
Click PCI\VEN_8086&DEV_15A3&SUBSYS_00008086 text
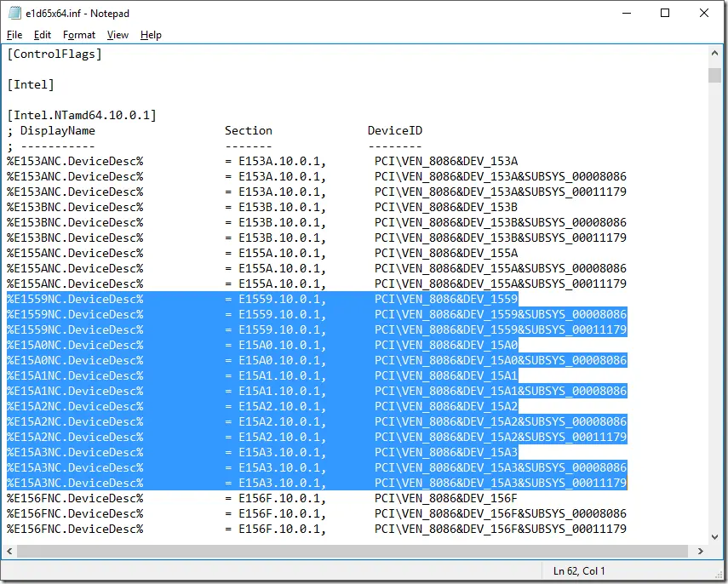[x=501, y=467]
